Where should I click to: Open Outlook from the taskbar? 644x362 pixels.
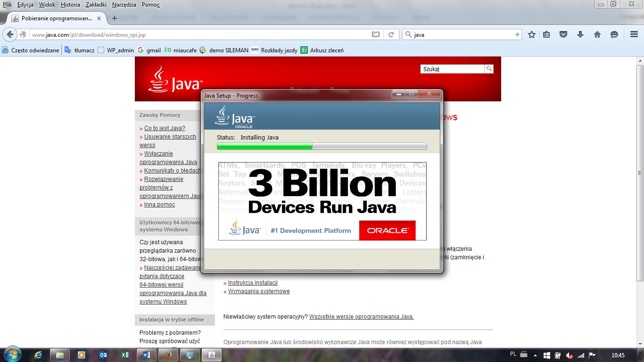pos(103,355)
